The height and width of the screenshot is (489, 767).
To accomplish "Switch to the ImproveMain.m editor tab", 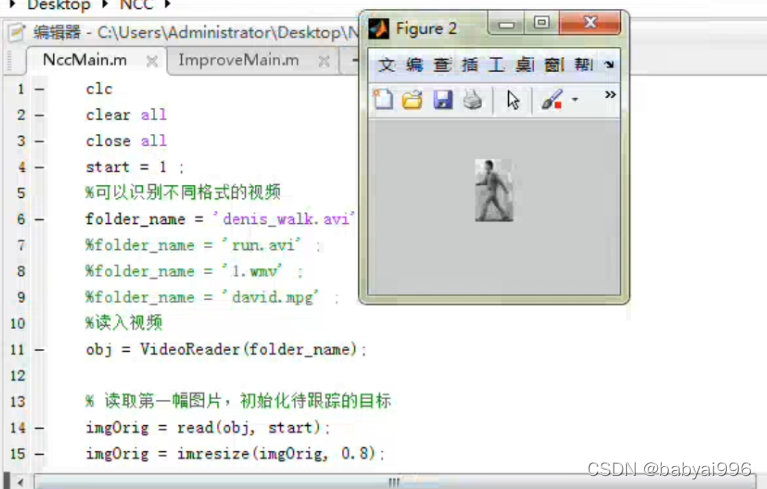I will pos(238,60).
